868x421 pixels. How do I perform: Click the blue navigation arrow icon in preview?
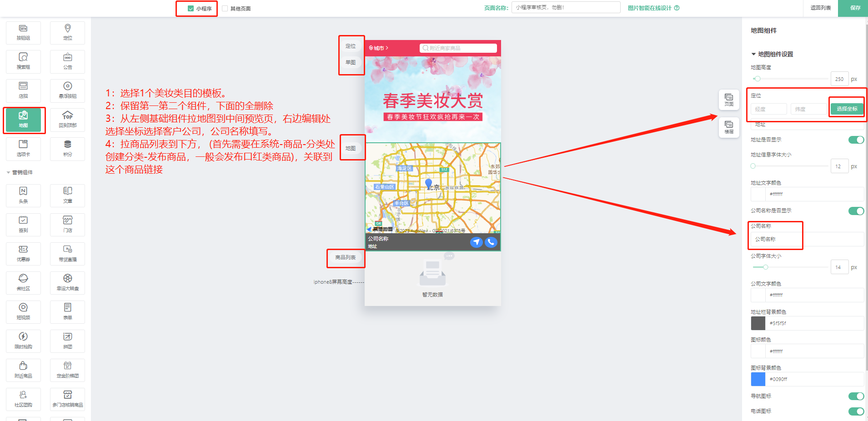coord(476,242)
